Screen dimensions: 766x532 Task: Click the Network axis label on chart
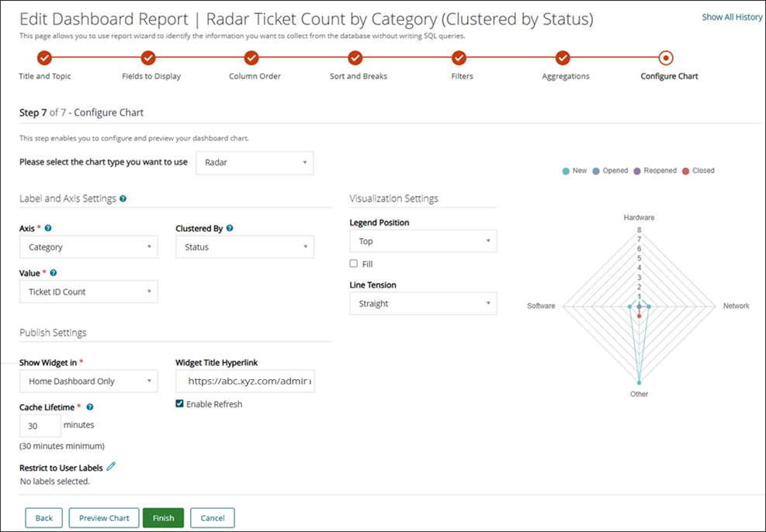click(737, 306)
